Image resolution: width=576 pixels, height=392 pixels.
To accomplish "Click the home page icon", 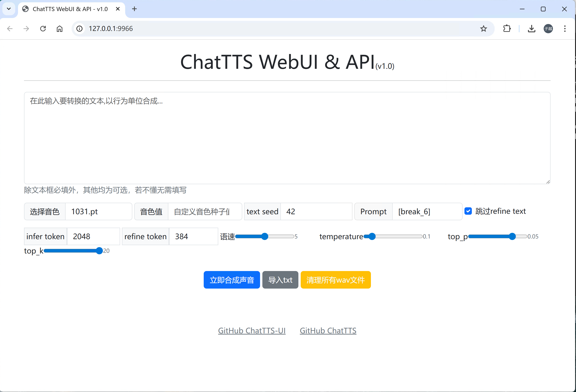I will [x=60, y=29].
